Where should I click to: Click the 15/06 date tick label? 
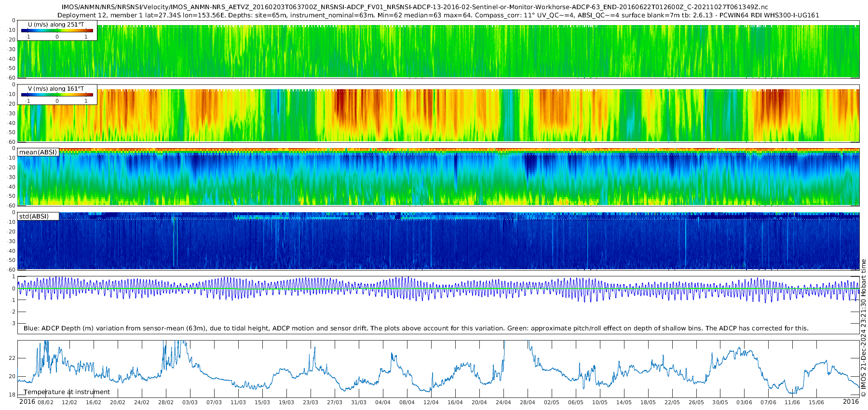click(x=816, y=402)
